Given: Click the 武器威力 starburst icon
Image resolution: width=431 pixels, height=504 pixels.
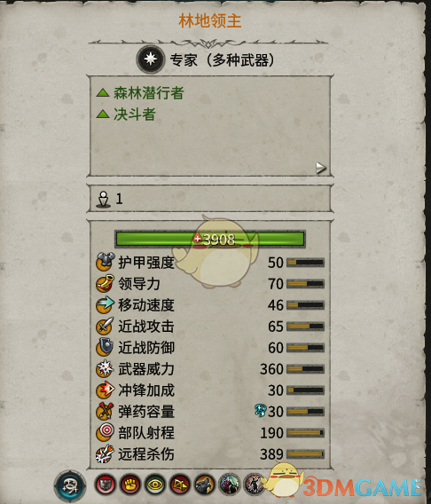Looking at the screenshot, I should [x=105, y=368].
